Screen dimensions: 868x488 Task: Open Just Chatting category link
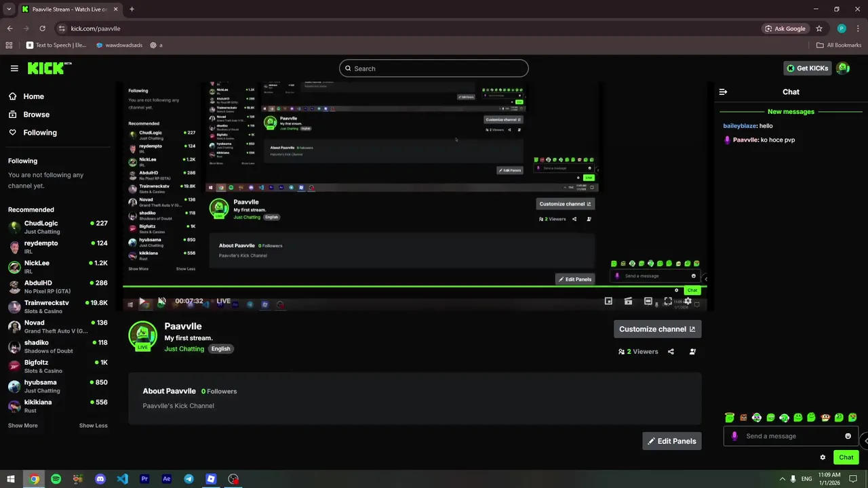pyautogui.click(x=184, y=349)
